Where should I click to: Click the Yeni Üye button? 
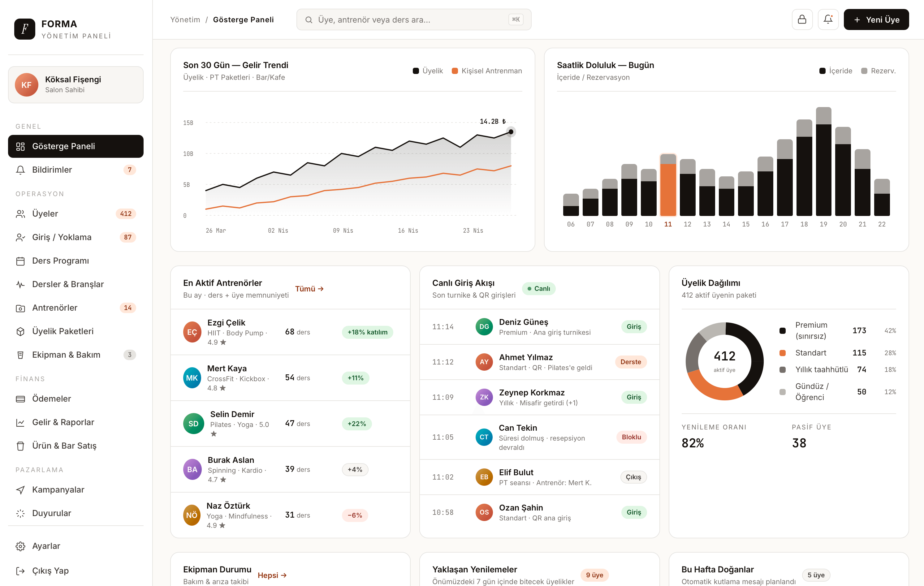(x=876, y=19)
